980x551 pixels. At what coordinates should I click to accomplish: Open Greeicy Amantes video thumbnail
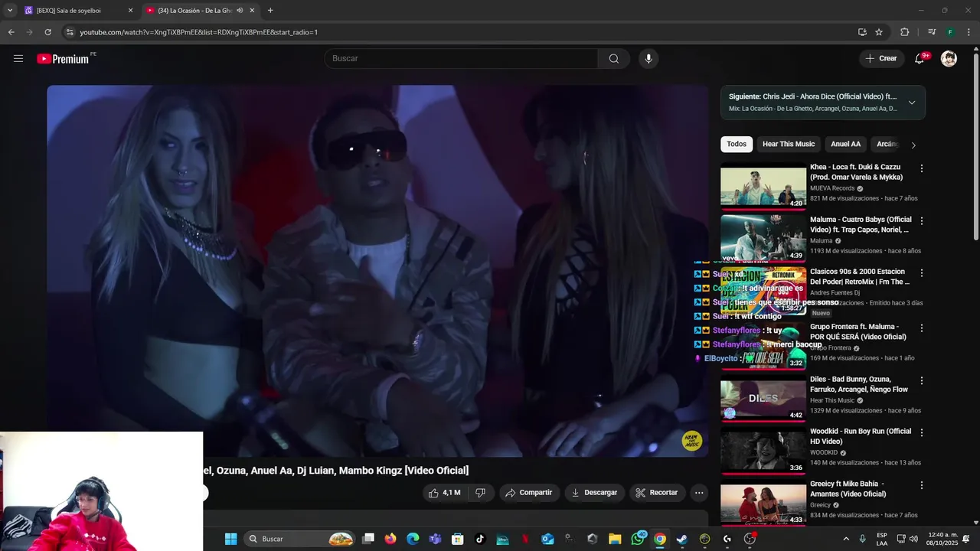(763, 503)
